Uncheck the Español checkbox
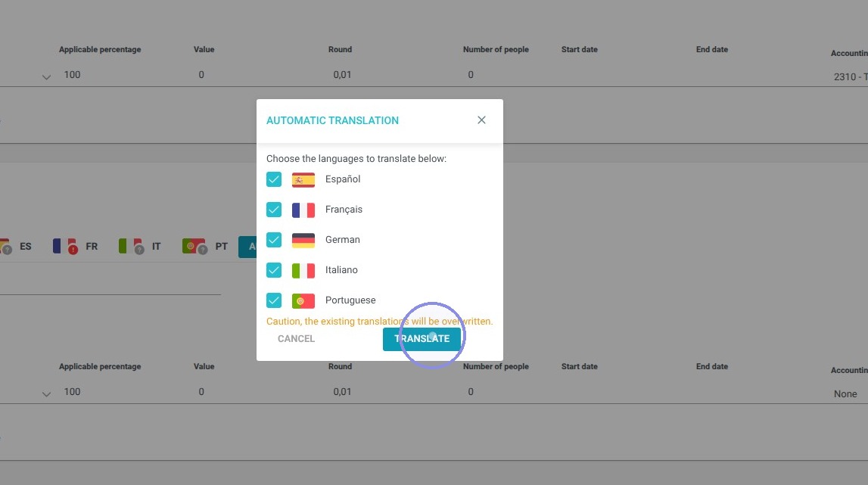Image resolution: width=868 pixels, height=485 pixels. 274,179
